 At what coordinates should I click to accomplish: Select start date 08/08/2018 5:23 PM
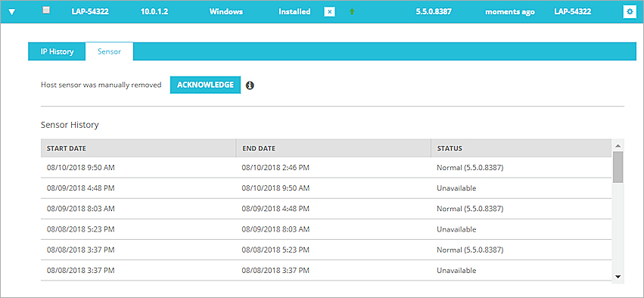80,229
